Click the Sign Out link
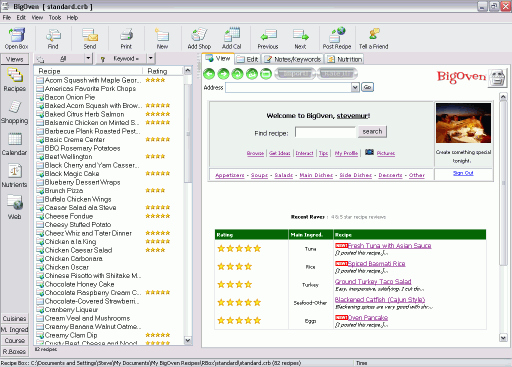Viewport: 512px width, 367px height. (463, 173)
